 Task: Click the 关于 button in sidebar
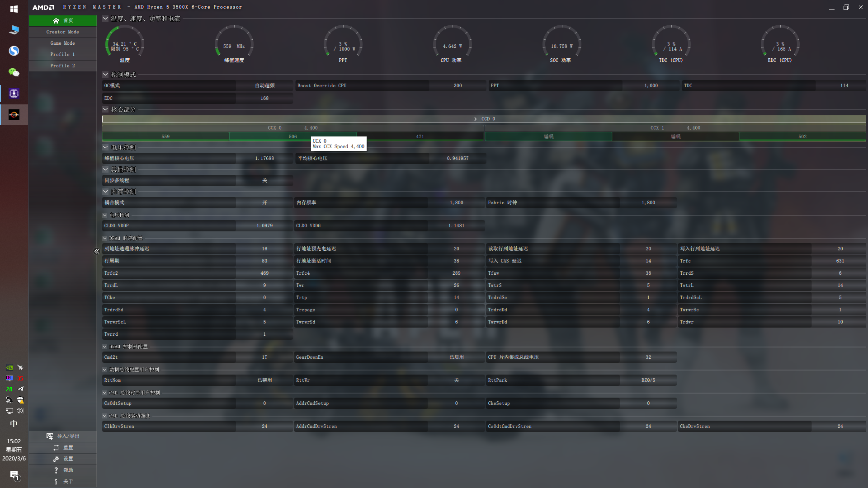coord(69,481)
